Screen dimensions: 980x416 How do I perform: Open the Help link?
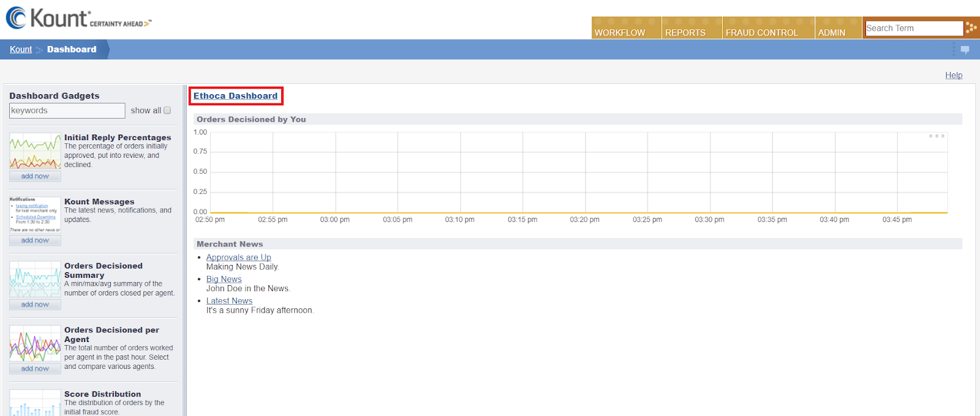(x=954, y=75)
